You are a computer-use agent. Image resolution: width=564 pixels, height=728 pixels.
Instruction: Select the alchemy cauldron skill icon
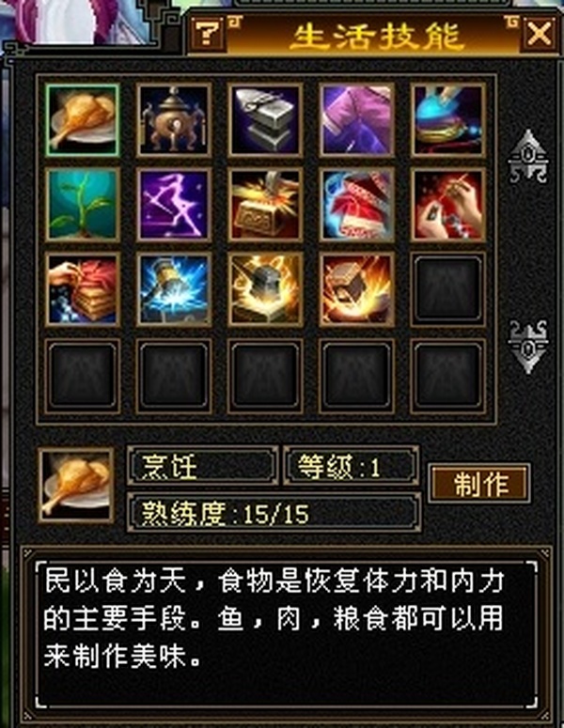click(174, 120)
